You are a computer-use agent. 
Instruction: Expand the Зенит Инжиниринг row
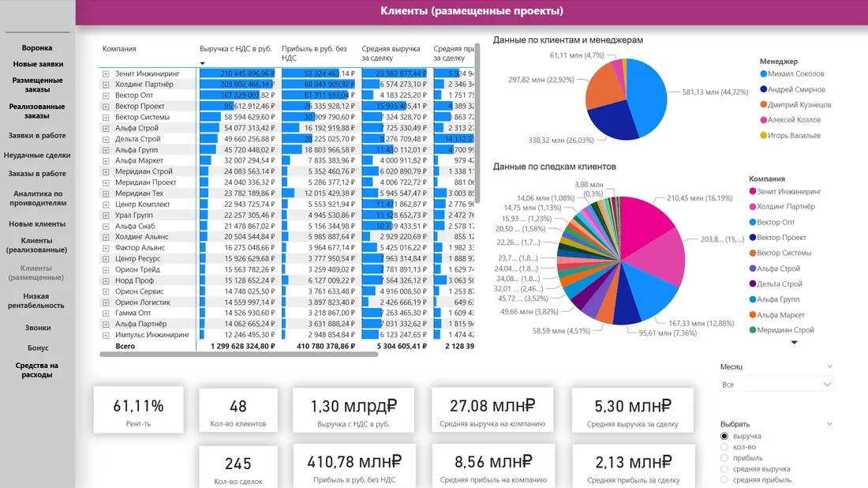[x=106, y=73]
